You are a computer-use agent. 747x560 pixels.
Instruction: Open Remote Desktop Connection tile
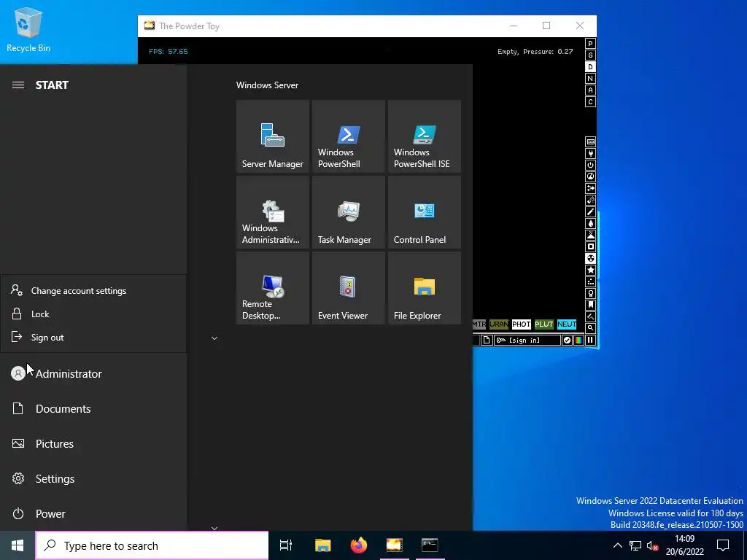[273, 287]
